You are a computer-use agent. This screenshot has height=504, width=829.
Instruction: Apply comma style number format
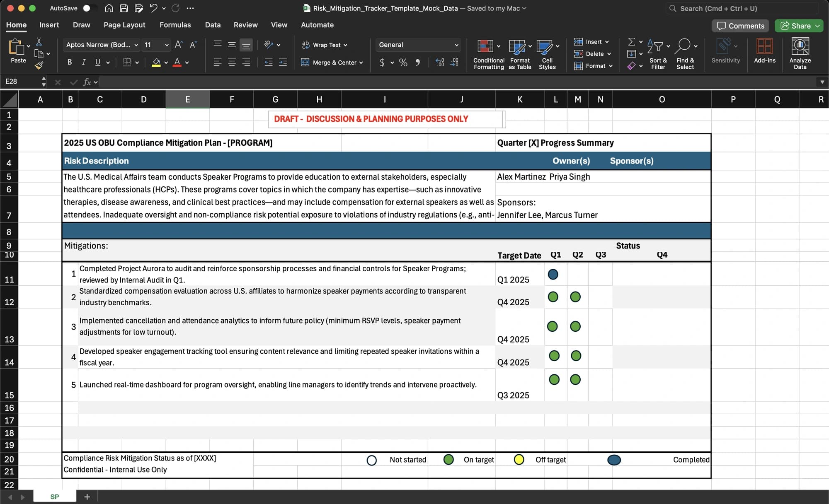pyautogui.click(x=418, y=62)
